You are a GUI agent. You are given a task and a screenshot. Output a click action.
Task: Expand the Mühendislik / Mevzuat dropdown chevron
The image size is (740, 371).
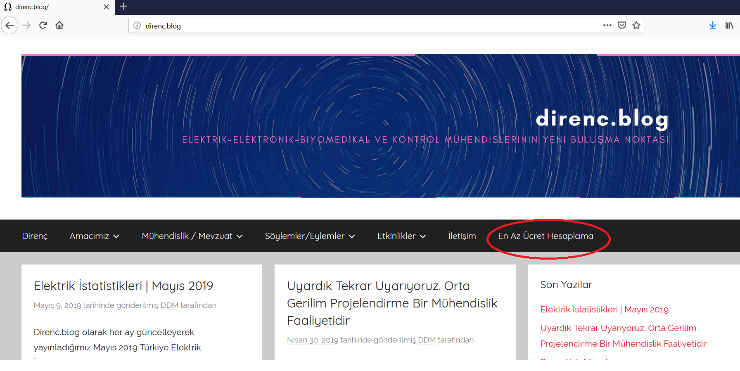tap(240, 236)
